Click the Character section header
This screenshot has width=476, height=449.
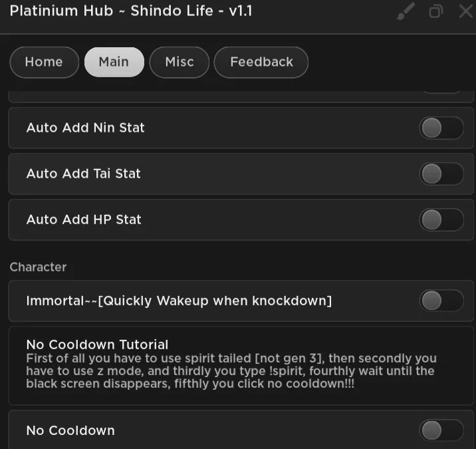pos(38,267)
